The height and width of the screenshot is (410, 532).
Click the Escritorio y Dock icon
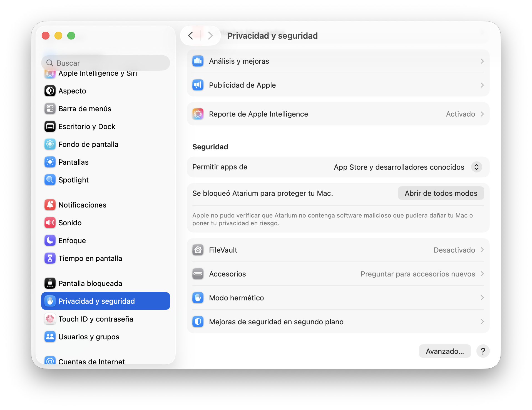coord(50,127)
